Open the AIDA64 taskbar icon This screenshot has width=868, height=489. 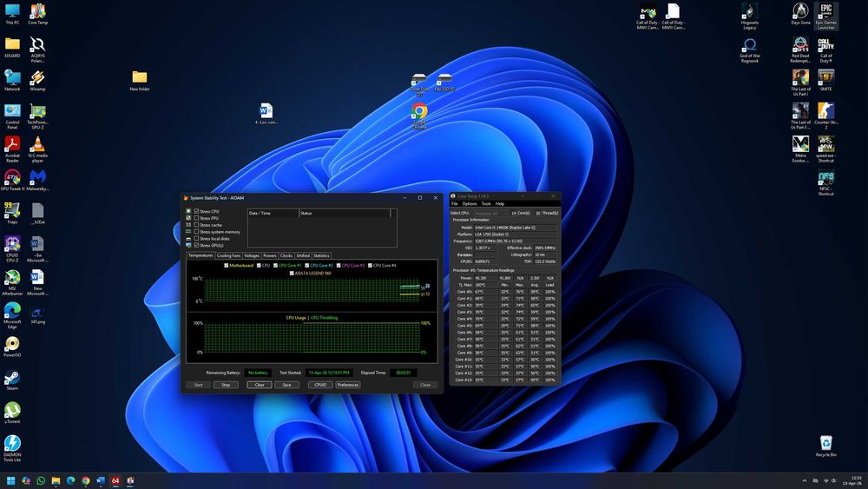click(x=115, y=480)
